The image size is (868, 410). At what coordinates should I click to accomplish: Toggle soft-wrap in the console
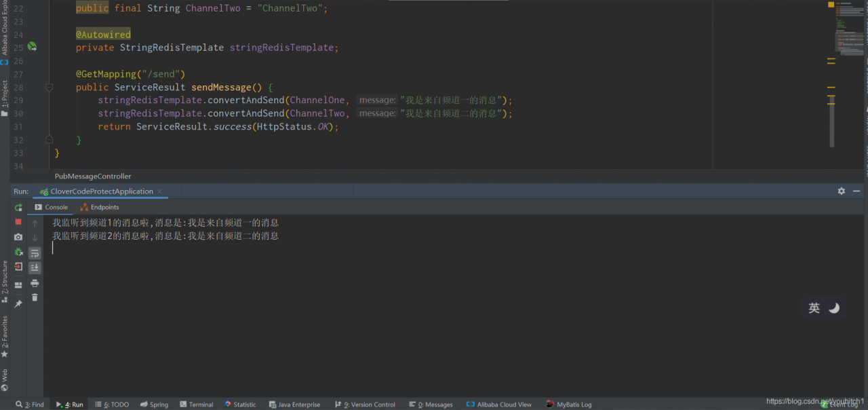coord(35,253)
